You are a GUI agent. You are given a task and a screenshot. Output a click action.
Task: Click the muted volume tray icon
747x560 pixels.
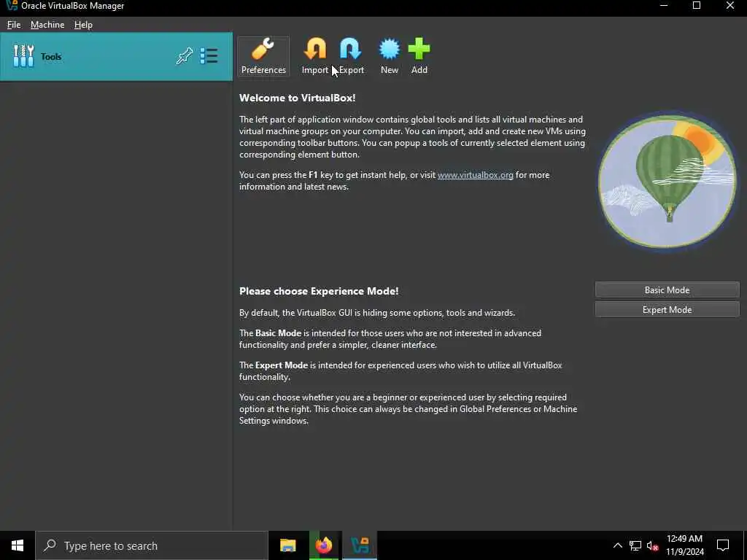[x=653, y=545]
